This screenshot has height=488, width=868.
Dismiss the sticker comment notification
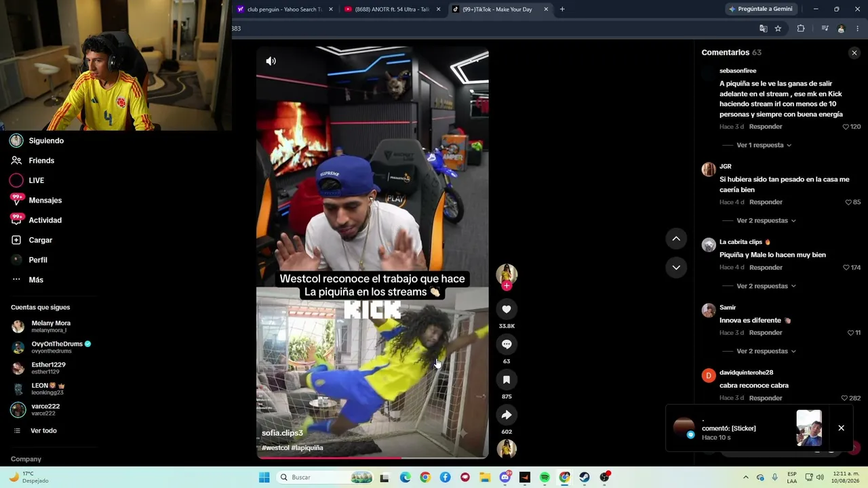coord(841,428)
